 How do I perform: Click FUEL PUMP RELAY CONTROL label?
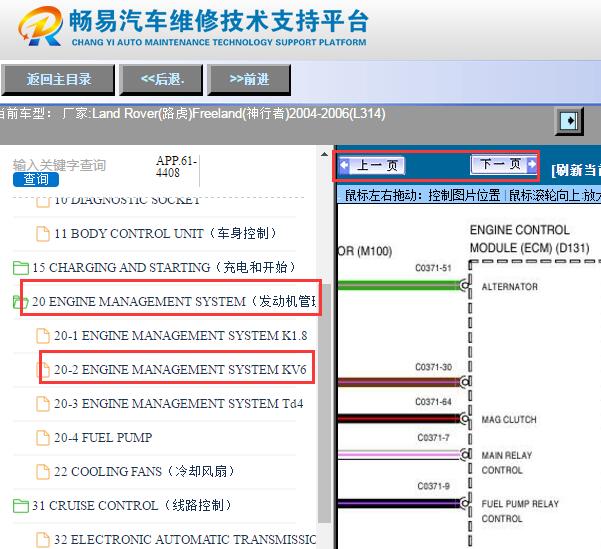tap(520, 511)
